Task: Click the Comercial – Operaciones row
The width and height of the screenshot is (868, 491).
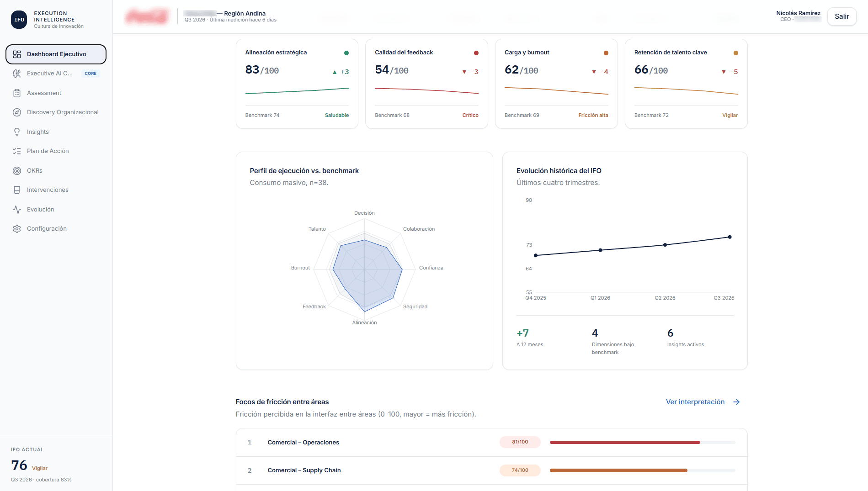Action: 491,443
